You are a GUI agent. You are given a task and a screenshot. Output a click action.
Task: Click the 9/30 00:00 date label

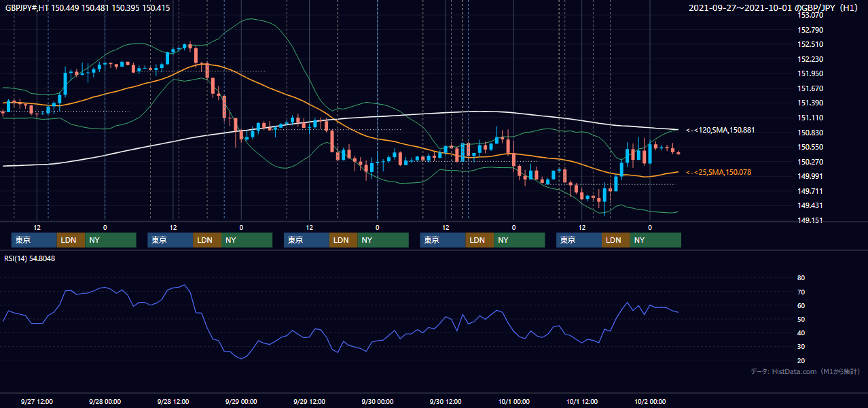pos(378,401)
